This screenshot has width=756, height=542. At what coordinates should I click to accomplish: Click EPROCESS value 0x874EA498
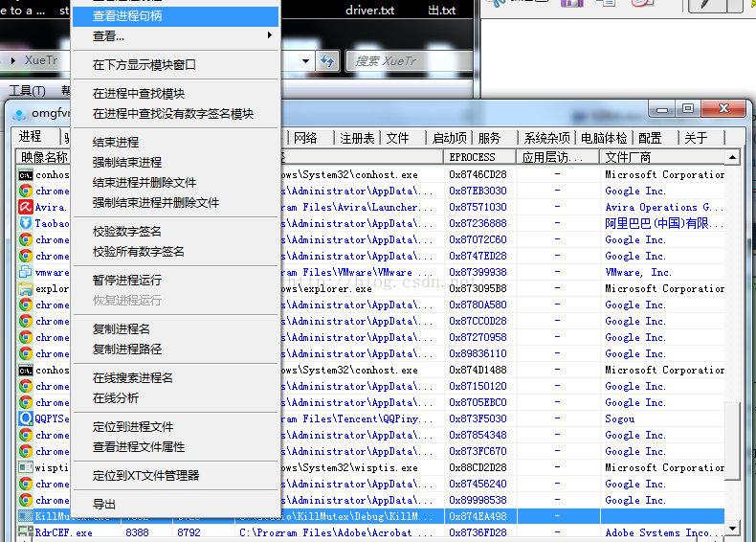click(x=479, y=516)
